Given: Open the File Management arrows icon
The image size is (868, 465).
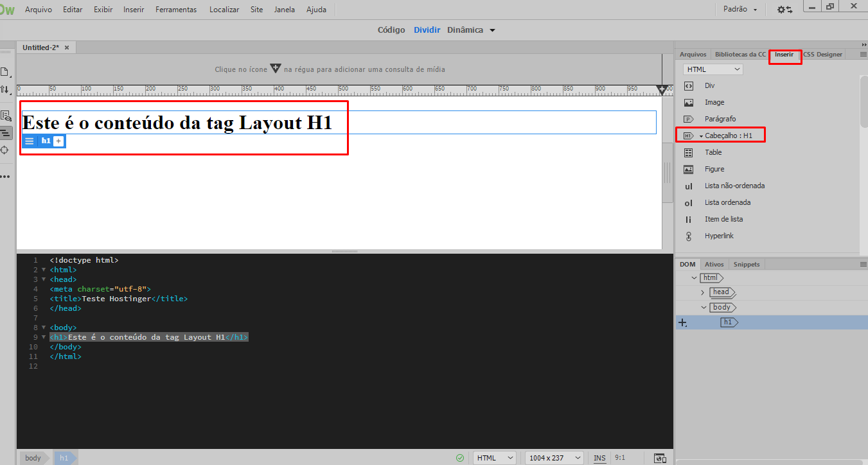Looking at the screenshot, I should (4, 89).
